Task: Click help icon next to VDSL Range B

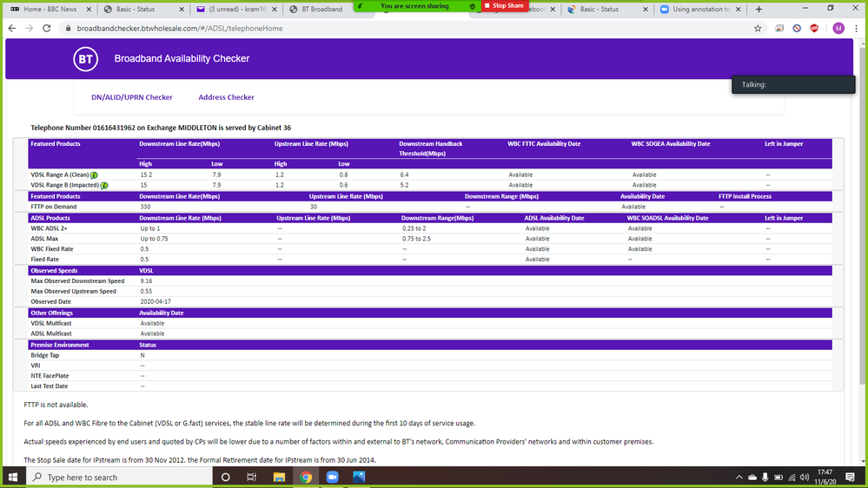Action: (x=104, y=185)
